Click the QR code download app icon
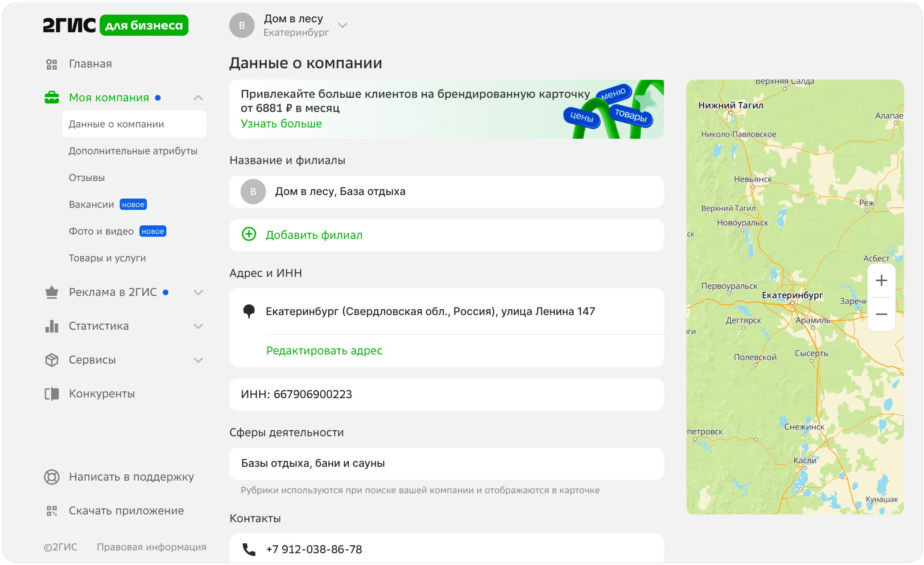Viewport: 924px width, 565px height. point(52,511)
